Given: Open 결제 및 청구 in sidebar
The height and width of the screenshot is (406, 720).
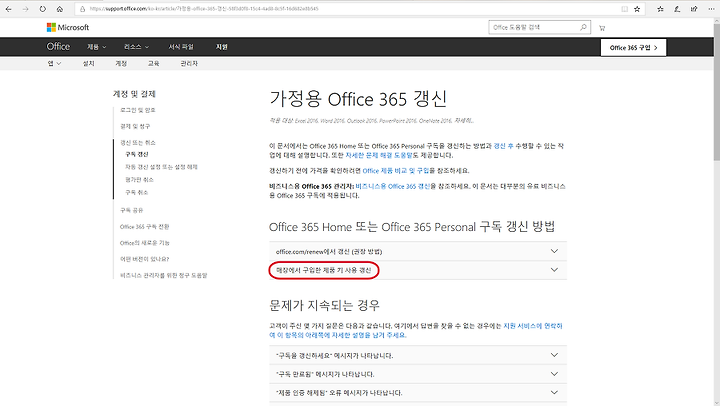Looking at the screenshot, I should pos(135,126).
